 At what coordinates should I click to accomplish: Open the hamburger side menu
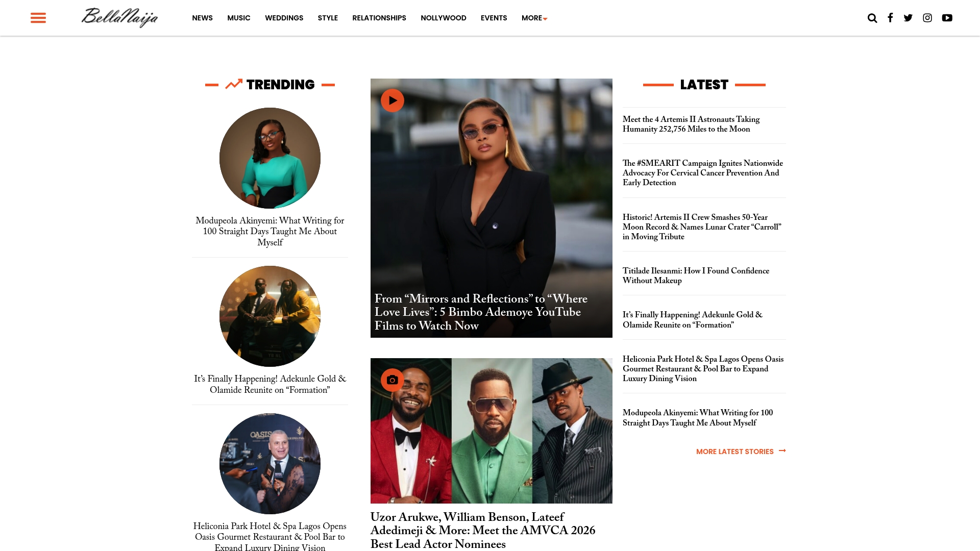[x=38, y=18]
